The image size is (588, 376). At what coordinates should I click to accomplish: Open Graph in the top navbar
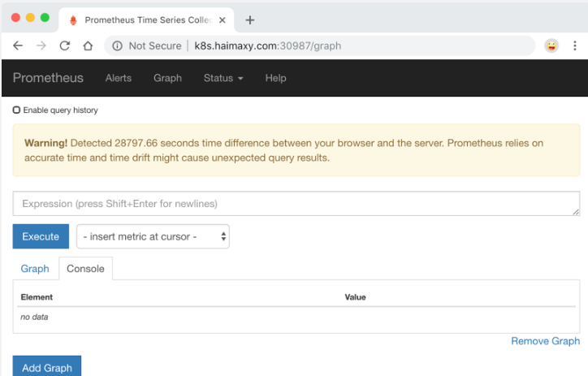click(x=167, y=78)
